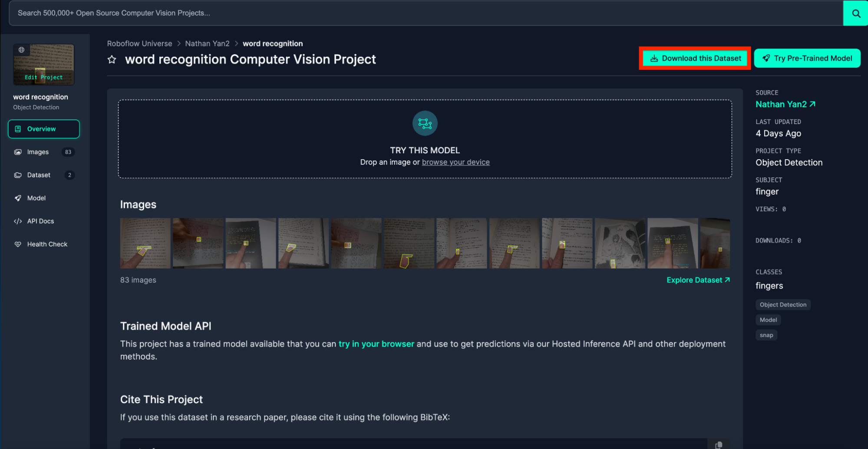Open the manga page image thumbnail

620,243
